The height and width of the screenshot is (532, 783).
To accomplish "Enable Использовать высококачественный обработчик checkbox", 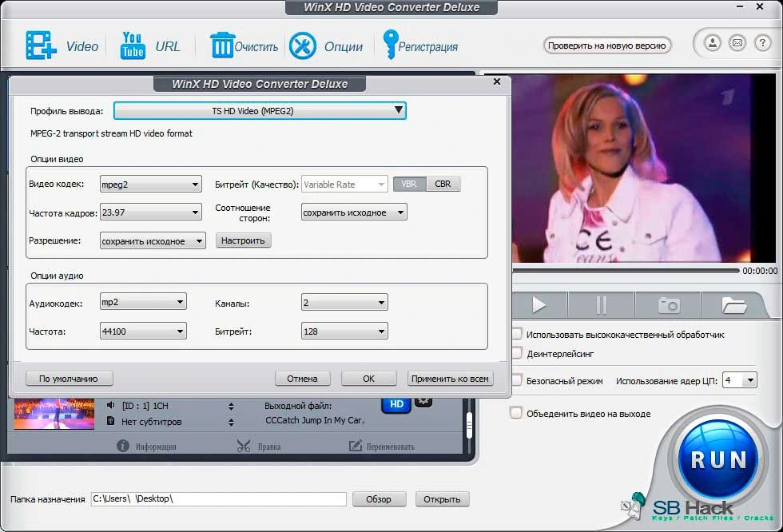I will pyautogui.click(x=517, y=334).
